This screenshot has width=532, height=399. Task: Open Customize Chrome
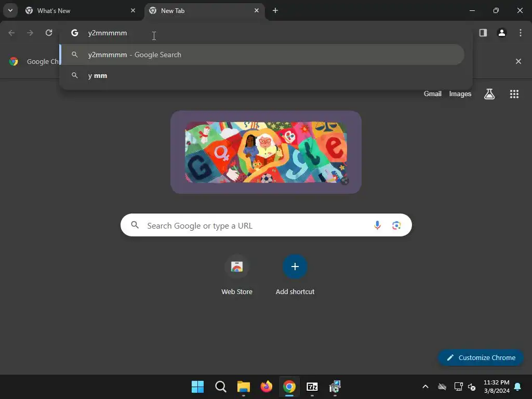[x=481, y=357]
